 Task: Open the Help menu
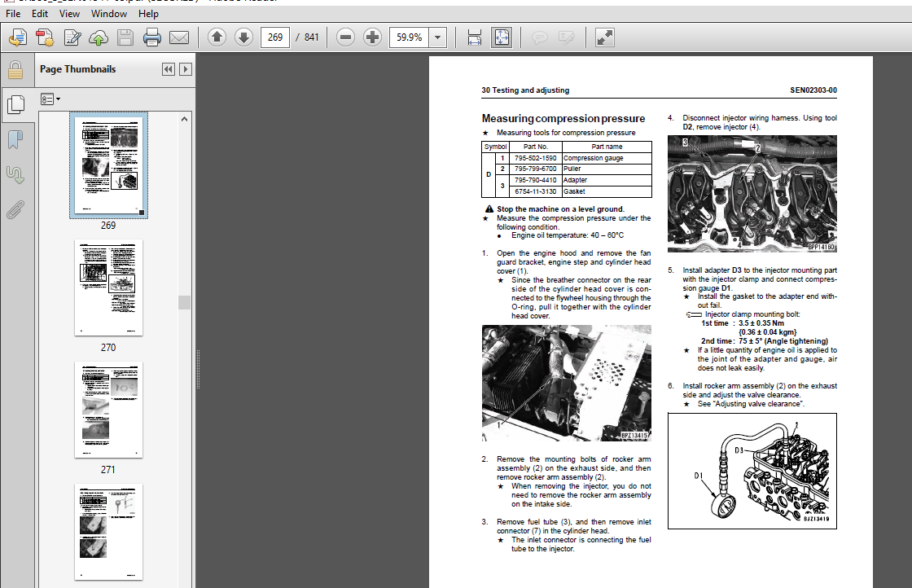pos(148,13)
